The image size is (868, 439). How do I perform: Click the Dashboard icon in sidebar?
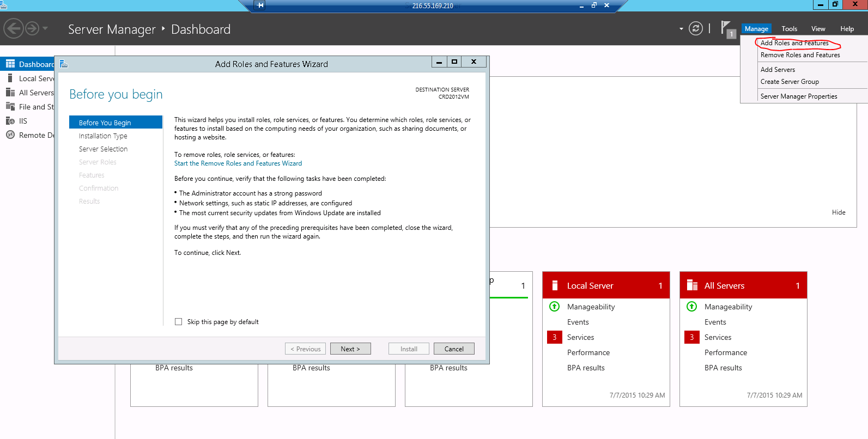[x=10, y=64]
